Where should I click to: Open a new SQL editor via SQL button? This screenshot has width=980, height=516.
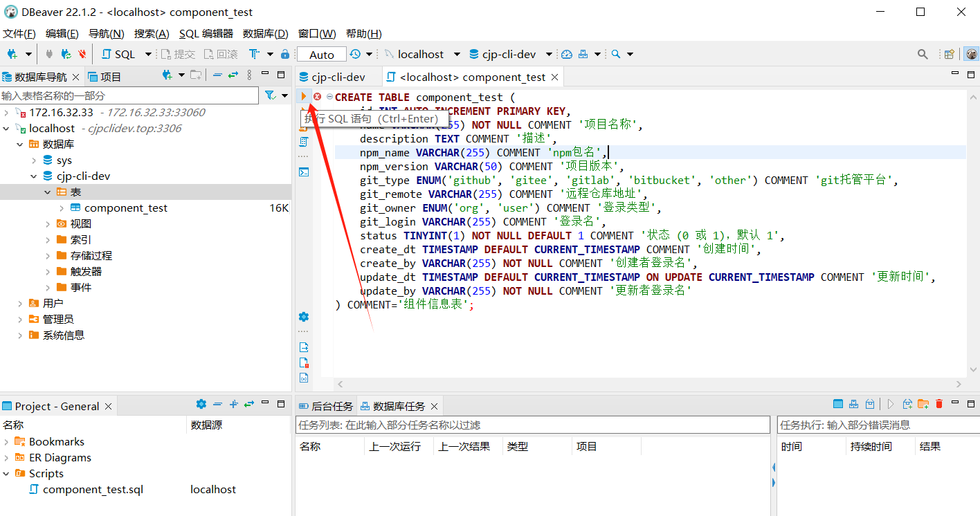point(118,54)
